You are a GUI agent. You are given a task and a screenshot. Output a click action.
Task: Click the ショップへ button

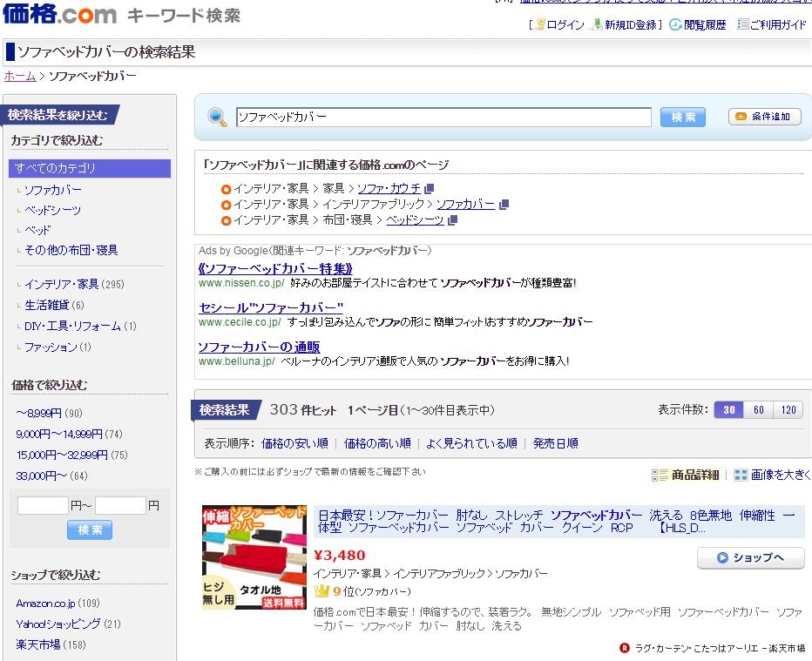click(751, 557)
